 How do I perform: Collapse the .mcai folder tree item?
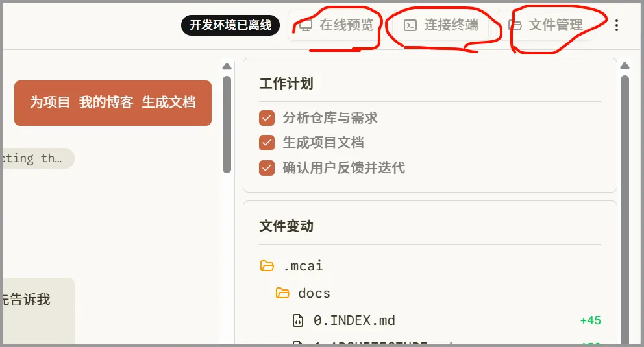tap(291, 266)
